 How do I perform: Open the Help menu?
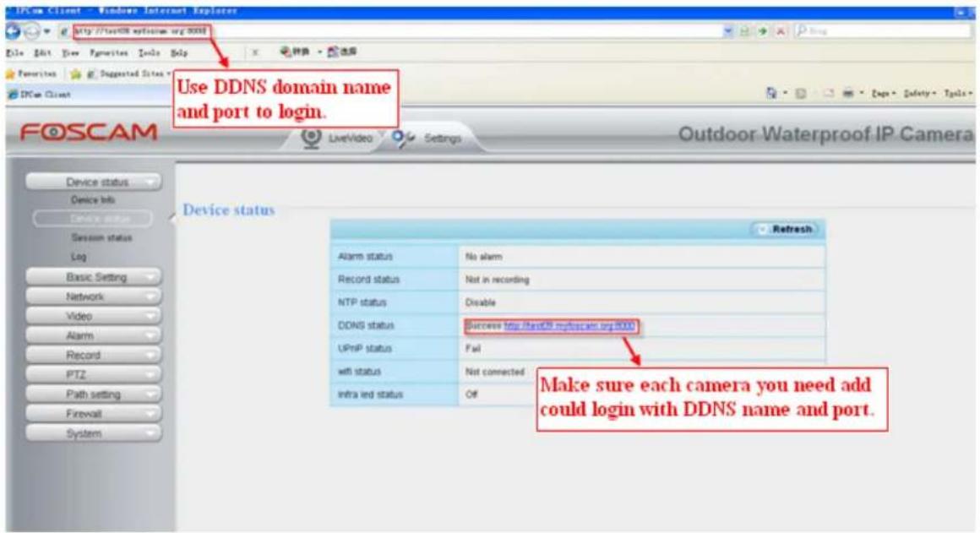click(179, 53)
